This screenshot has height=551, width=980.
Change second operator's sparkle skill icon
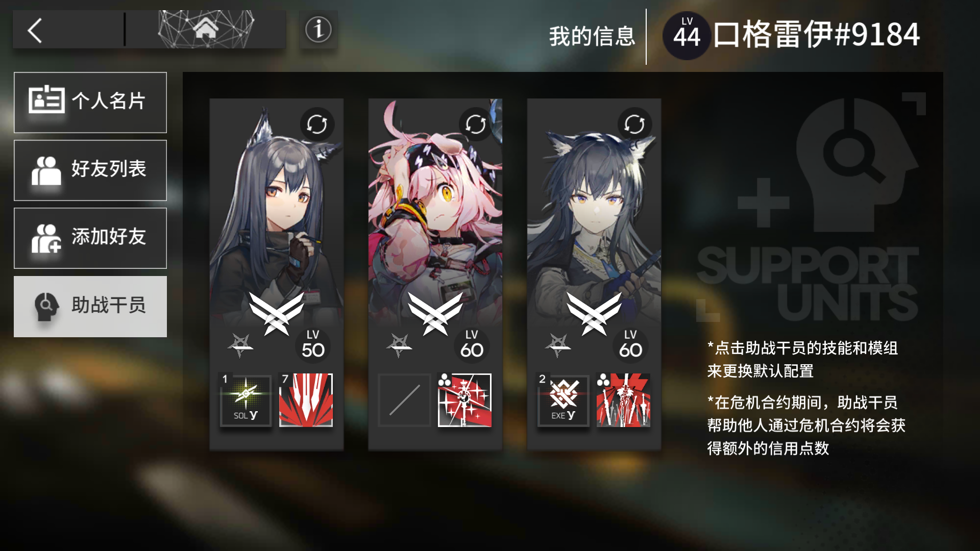[x=465, y=400]
